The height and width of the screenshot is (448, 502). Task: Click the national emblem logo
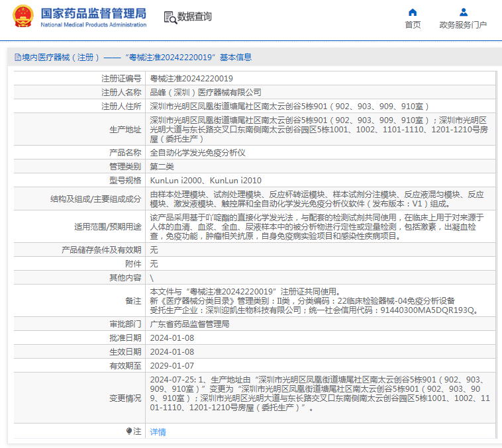tap(23, 16)
